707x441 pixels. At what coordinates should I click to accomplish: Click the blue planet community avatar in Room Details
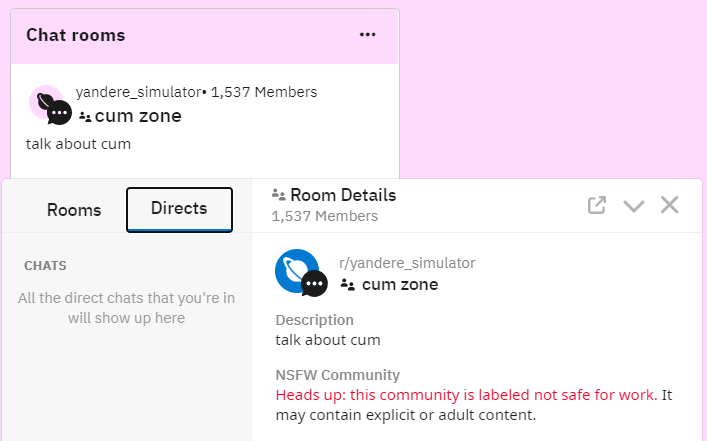tap(296, 271)
